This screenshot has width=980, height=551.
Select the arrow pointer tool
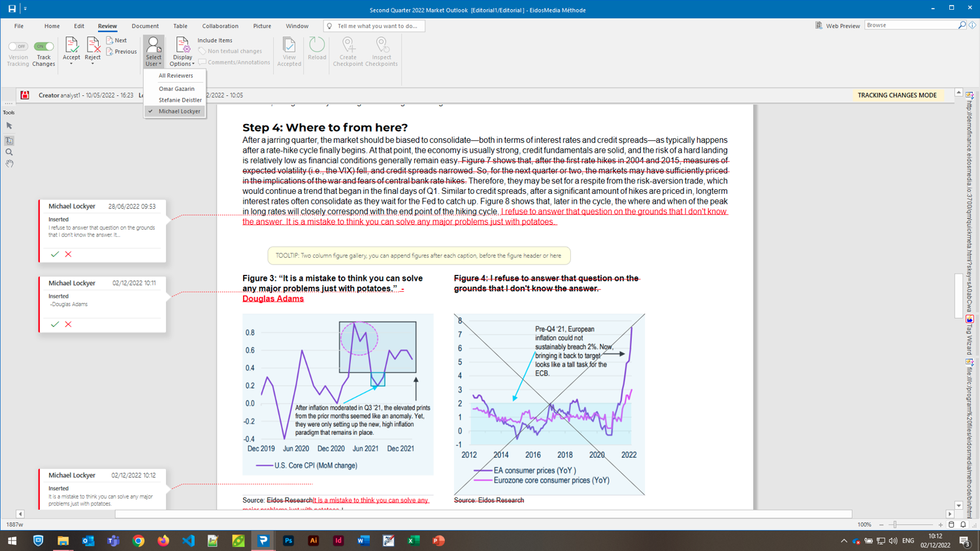click(9, 125)
